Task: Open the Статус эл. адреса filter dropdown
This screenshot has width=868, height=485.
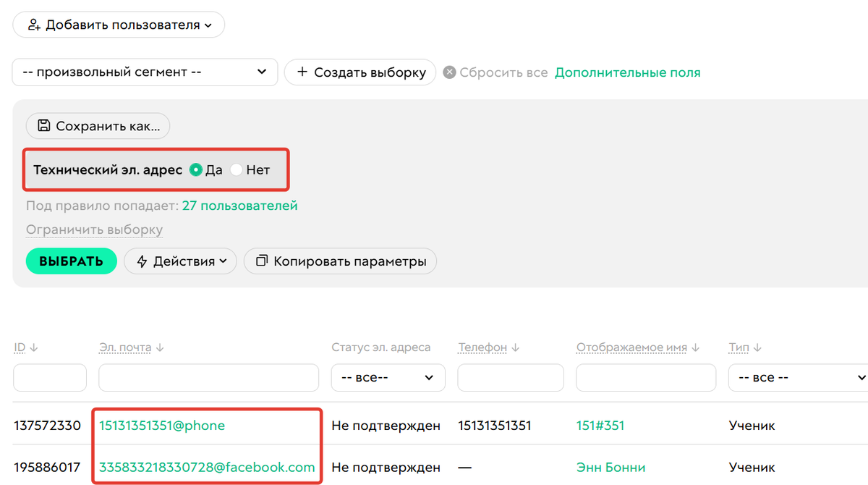Action: coord(388,377)
